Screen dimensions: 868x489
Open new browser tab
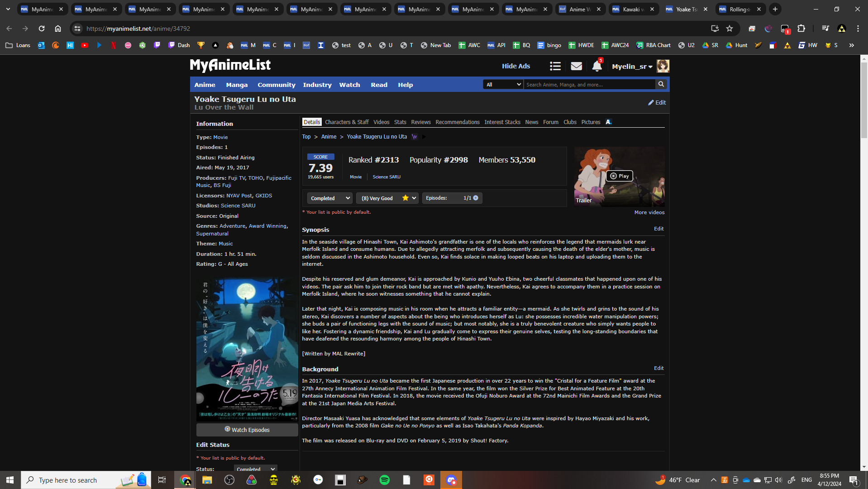(x=775, y=9)
